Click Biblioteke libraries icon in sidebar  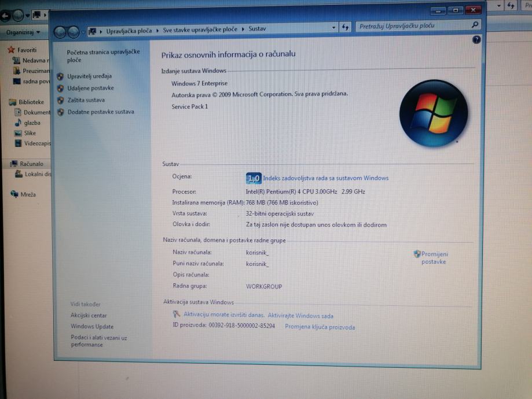tap(13, 102)
